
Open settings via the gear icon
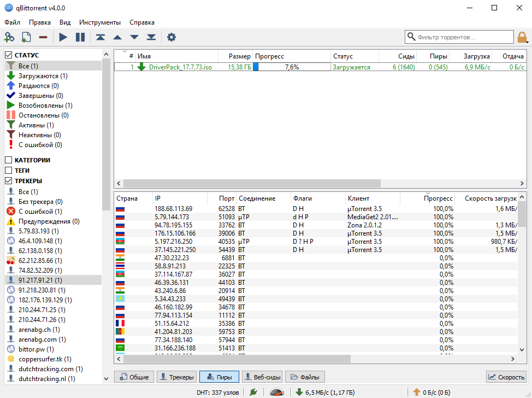(172, 37)
